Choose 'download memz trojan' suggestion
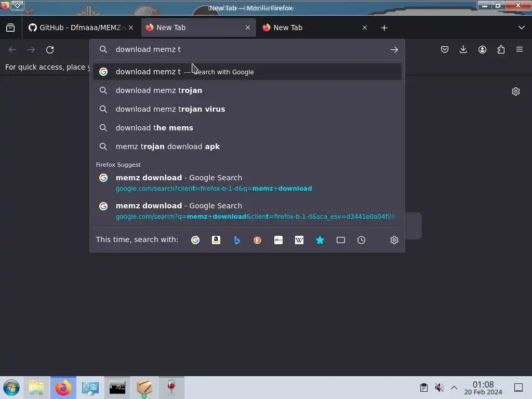The height and width of the screenshot is (399, 532). [x=247, y=90]
